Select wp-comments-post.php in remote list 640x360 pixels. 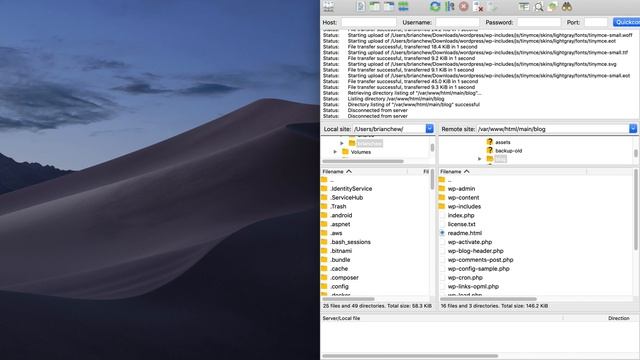[480, 260]
